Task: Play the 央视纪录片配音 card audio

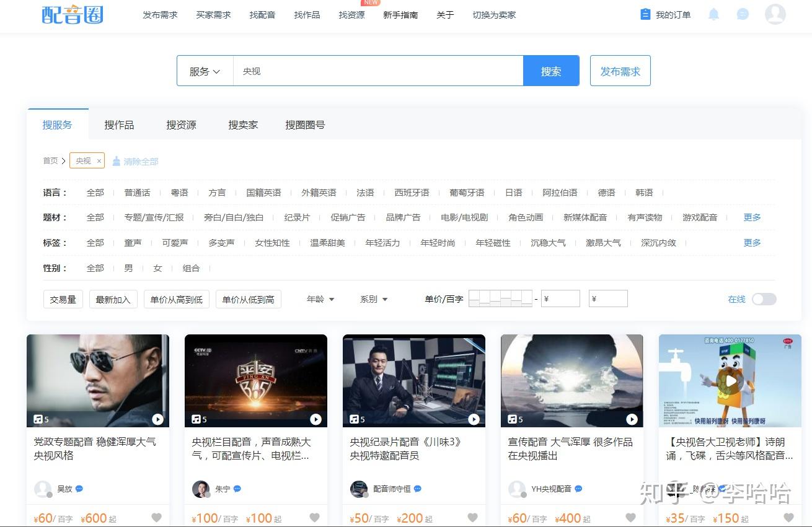Action: (474, 419)
